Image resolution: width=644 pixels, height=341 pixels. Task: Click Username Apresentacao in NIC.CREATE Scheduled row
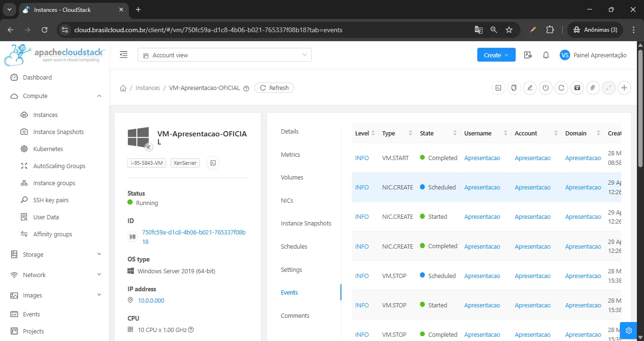(482, 188)
